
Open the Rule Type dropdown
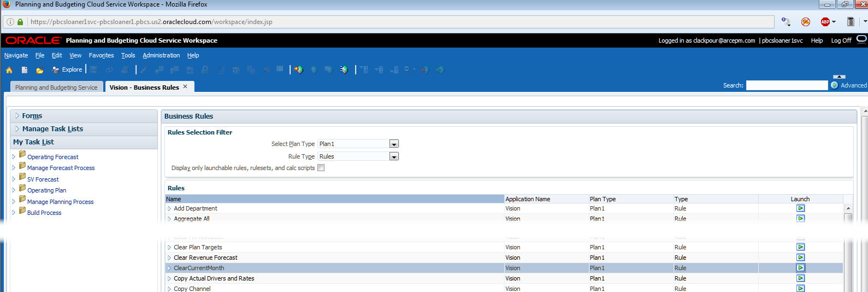394,156
